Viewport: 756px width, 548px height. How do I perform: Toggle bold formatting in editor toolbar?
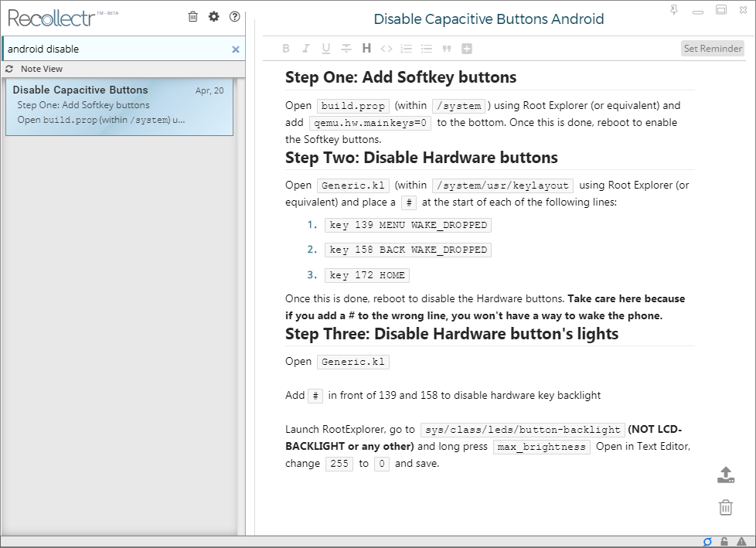286,48
